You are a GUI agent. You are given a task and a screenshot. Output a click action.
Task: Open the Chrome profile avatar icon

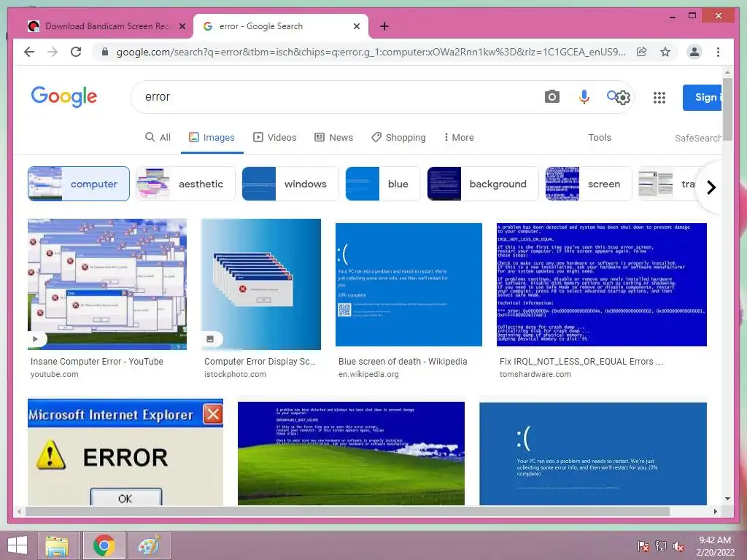(x=694, y=52)
